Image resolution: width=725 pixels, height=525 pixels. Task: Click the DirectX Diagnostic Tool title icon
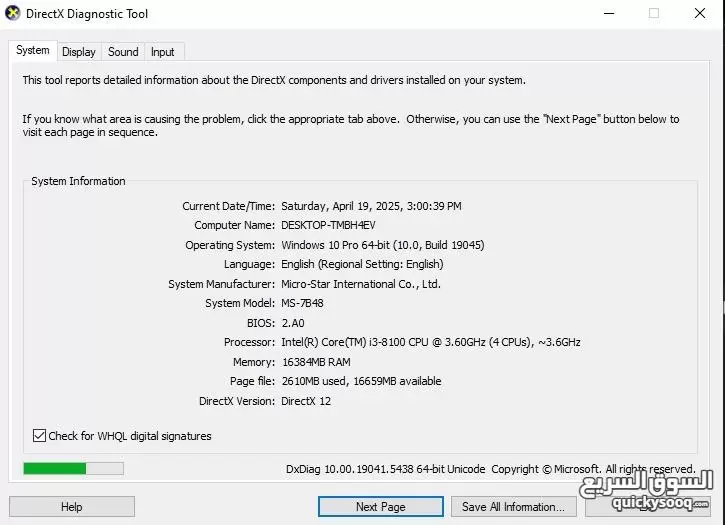click(12, 13)
